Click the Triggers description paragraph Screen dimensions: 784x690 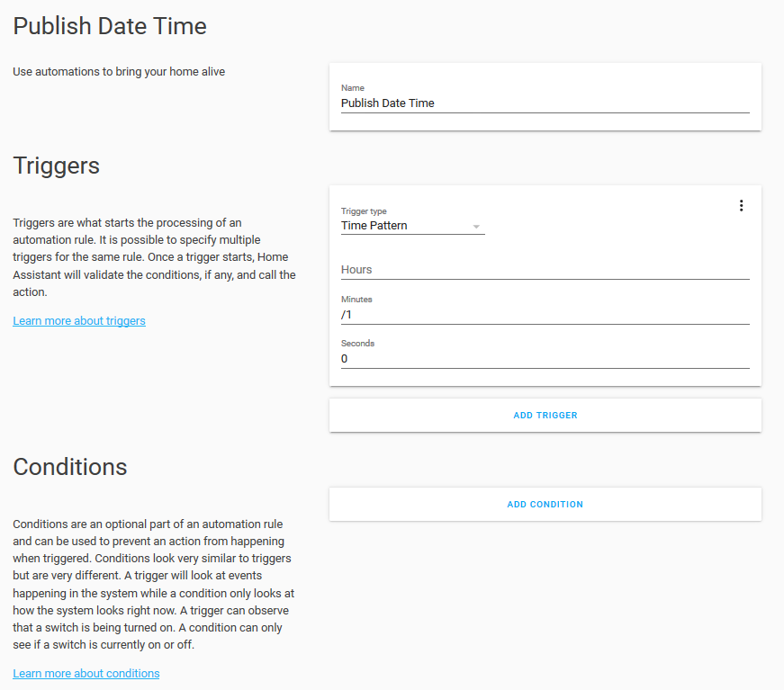click(154, 257)
